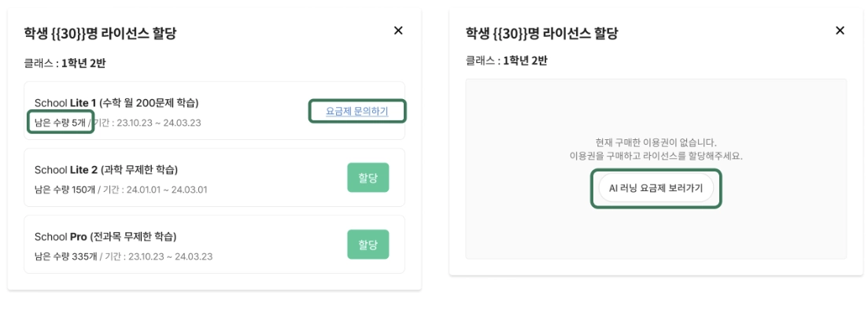The image size is (868, 317).
Task: Close the dialog listing School licenses
Action: coord(398,31)
